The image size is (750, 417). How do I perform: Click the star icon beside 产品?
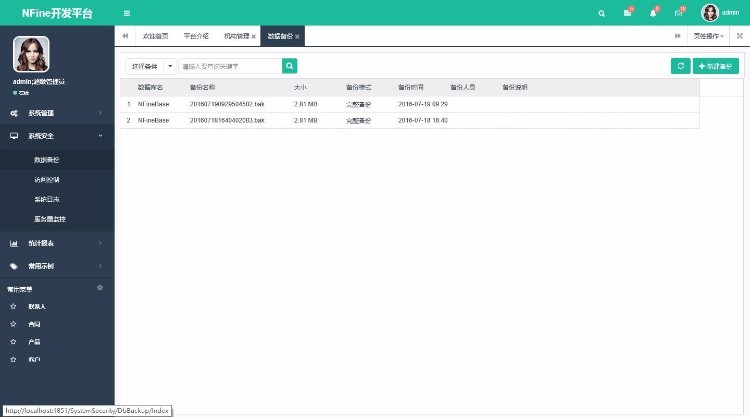click(x=13, y=342)
